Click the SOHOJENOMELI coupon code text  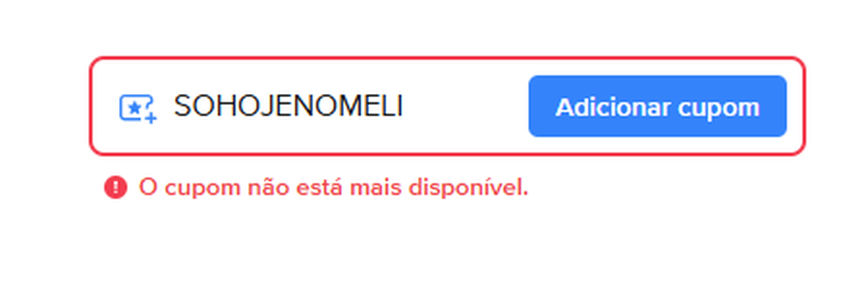tap(288, 107)
